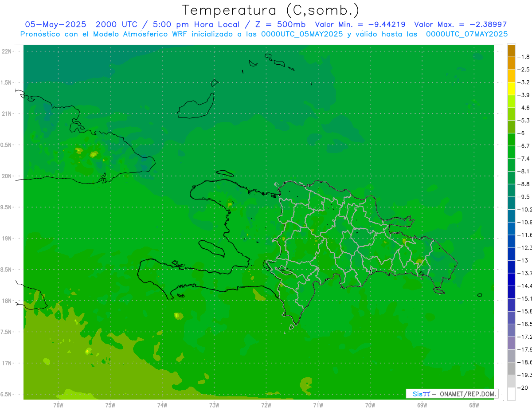Click the "-3.2" colorbar label

point(524,82)
